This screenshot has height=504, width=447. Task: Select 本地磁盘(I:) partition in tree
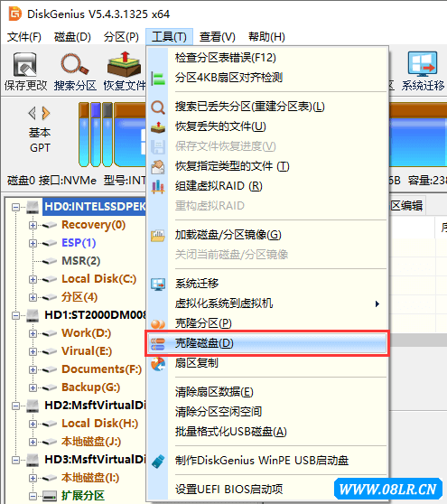tap(90, 478)
